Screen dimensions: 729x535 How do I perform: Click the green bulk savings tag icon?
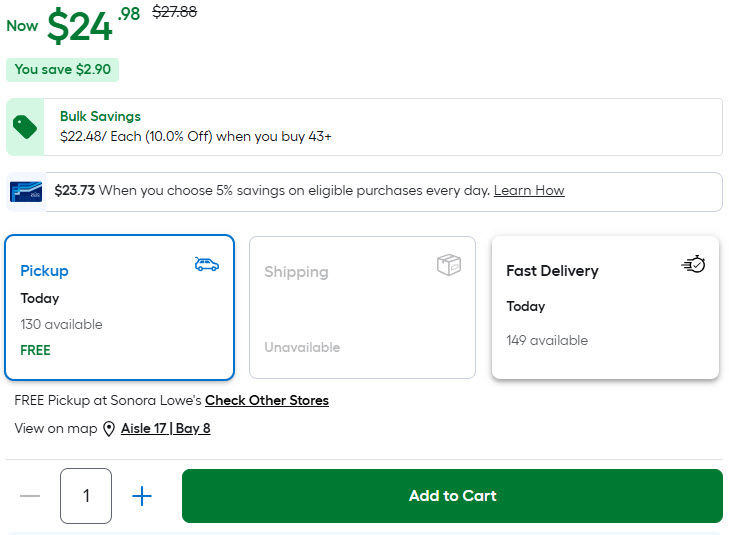(x=25, y=127)
